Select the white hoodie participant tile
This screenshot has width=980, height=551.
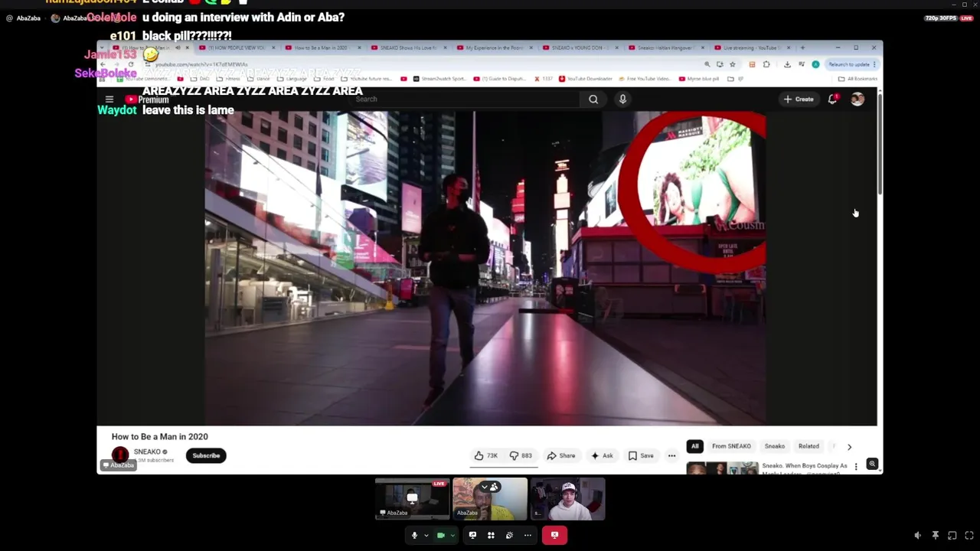click(x=568, y=499)
